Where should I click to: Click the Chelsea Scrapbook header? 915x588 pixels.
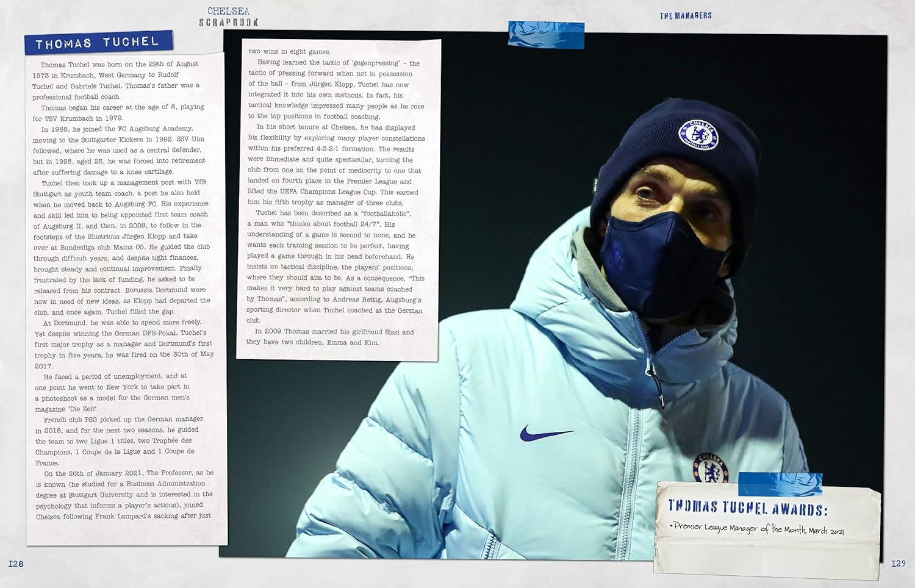[228, 16]
